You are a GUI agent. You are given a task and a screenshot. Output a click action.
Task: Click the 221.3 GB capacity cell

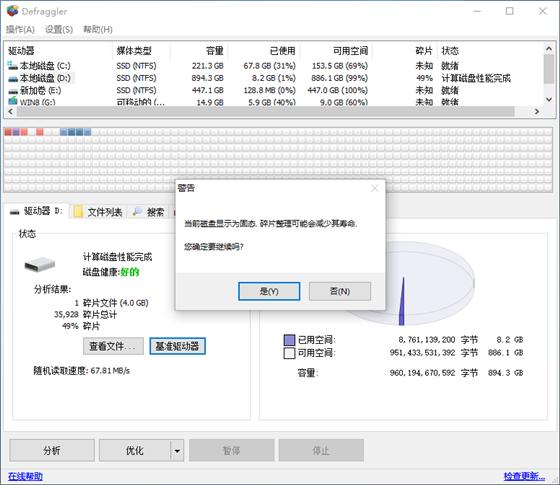tap(208, 66)
